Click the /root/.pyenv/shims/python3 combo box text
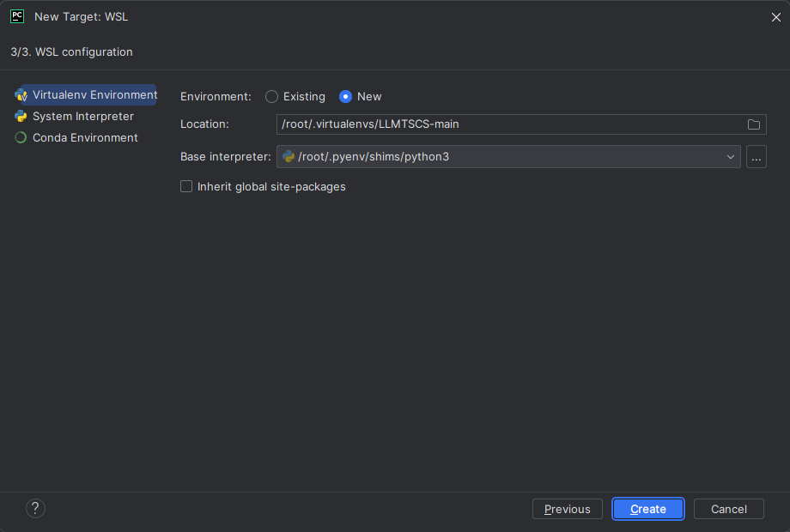 (x=374, y=157)
